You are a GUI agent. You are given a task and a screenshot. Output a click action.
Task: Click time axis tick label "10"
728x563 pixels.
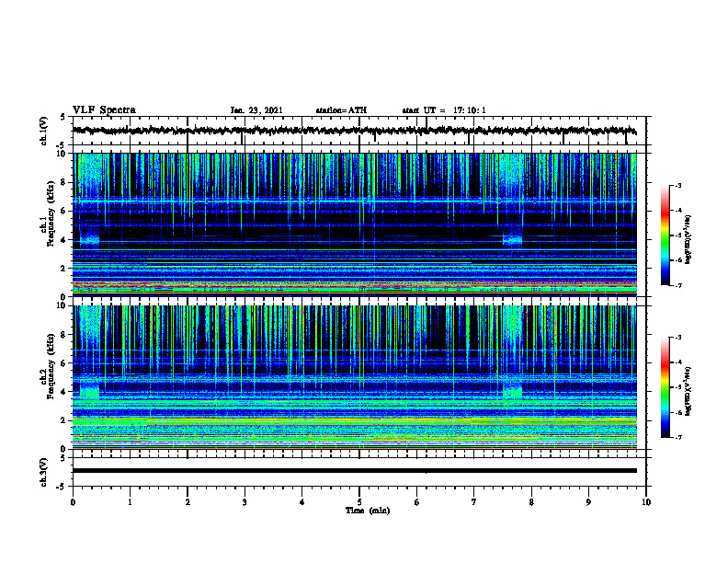coord(646,502)
